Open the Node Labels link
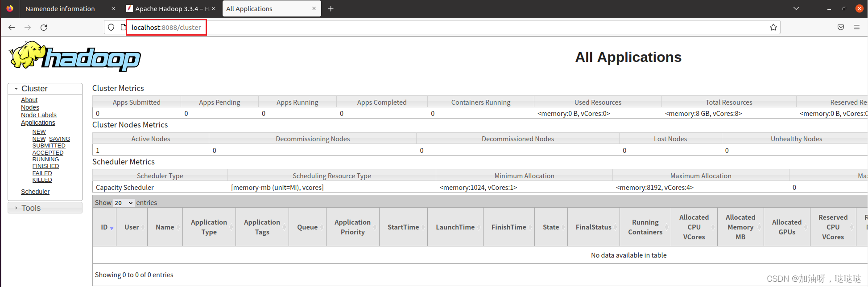Screen dimensions: 868x287 (39, 115)
